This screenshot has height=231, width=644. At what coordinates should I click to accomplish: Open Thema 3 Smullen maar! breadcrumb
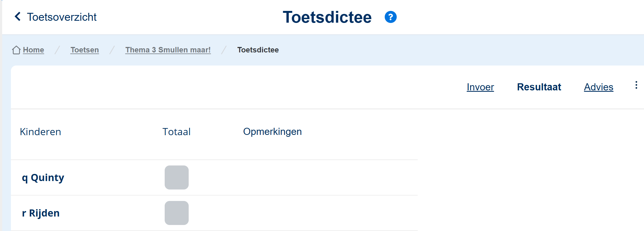(168, 50)
